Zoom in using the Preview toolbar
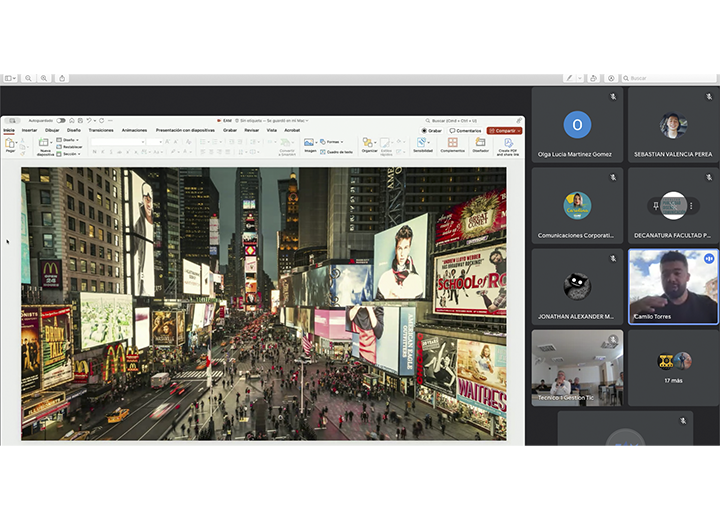This screenshot has height=520, width=720. [x=44, y=79]
